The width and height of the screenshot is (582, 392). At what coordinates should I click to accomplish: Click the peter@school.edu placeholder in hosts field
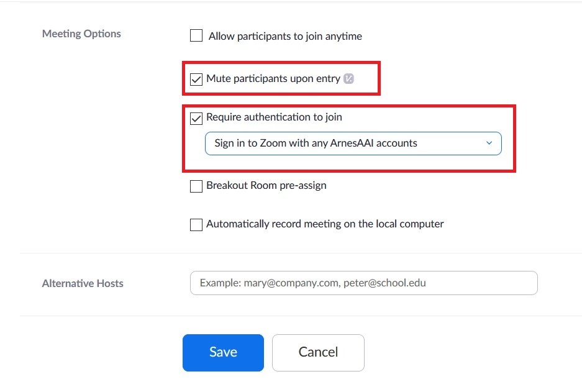click(x=384, y=283)
